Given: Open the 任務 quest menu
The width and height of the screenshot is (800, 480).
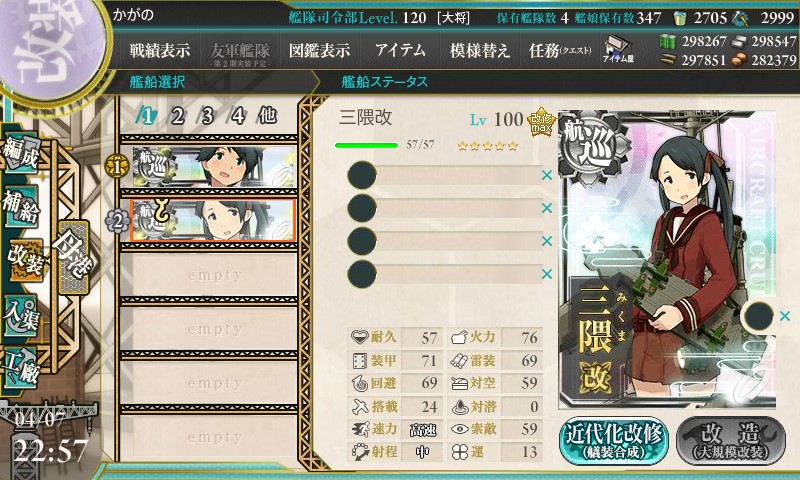Looking at the screenshot, I should [560, 50].
